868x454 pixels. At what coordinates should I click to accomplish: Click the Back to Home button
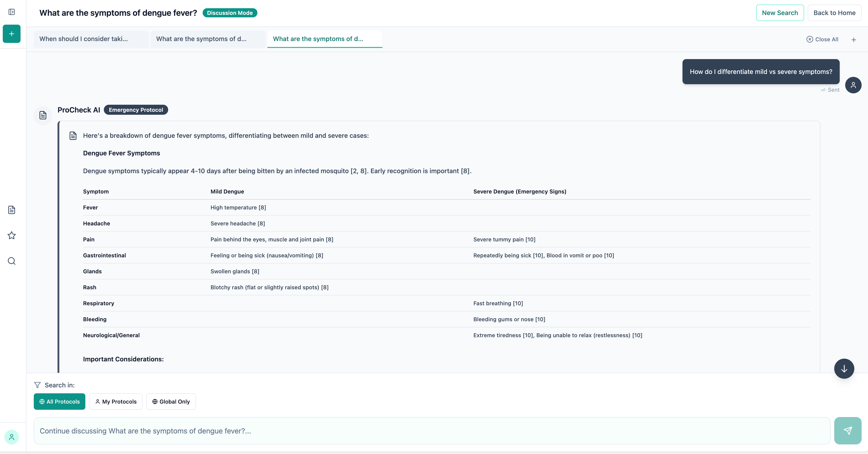[x=834, y=13]
